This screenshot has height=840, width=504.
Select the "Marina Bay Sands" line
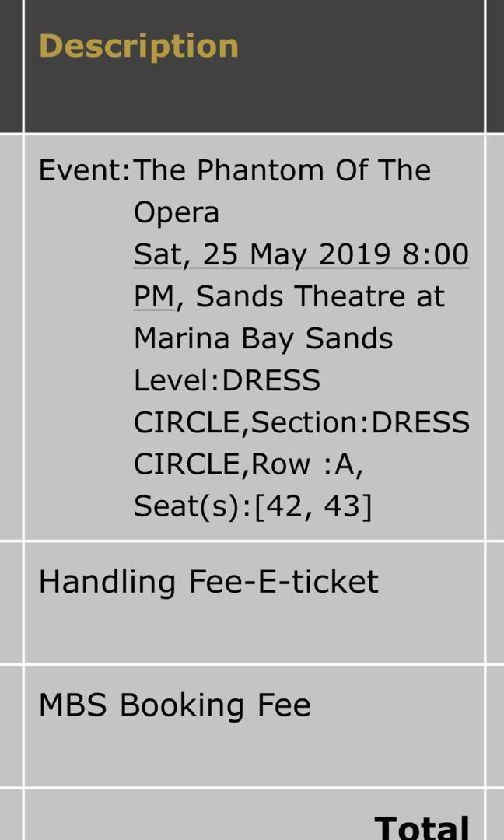click(263, 339)
